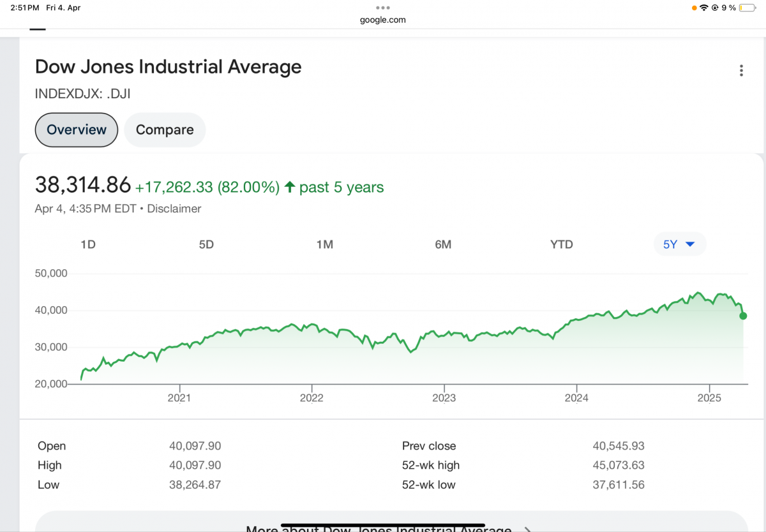Switch chart range to 1D
Viewport: 766px width, 532px height.
(88, 244)
